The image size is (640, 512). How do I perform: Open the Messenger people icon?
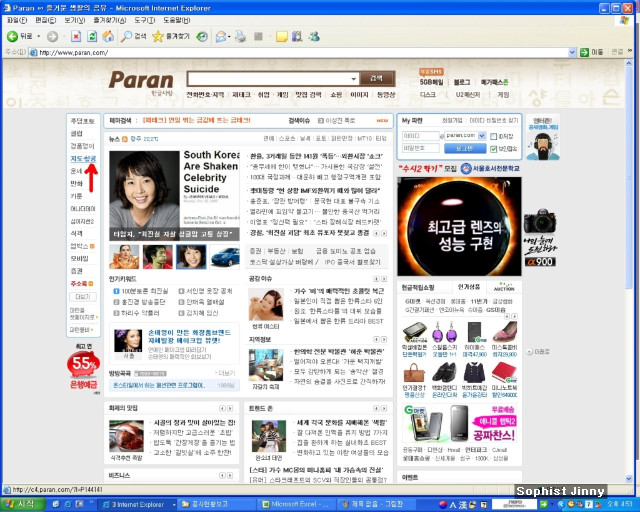(x=314, y=37)
